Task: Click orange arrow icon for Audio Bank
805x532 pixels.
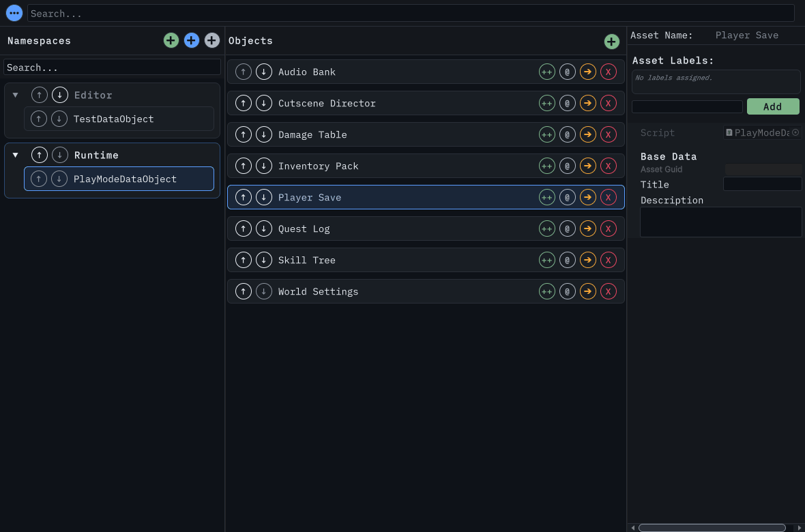Action: click(588, 72)
